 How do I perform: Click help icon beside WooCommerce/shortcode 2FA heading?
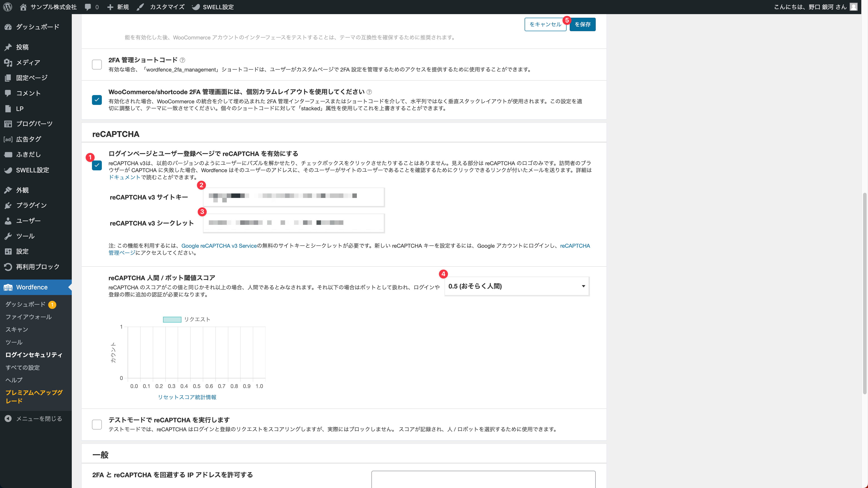[369, 92]
